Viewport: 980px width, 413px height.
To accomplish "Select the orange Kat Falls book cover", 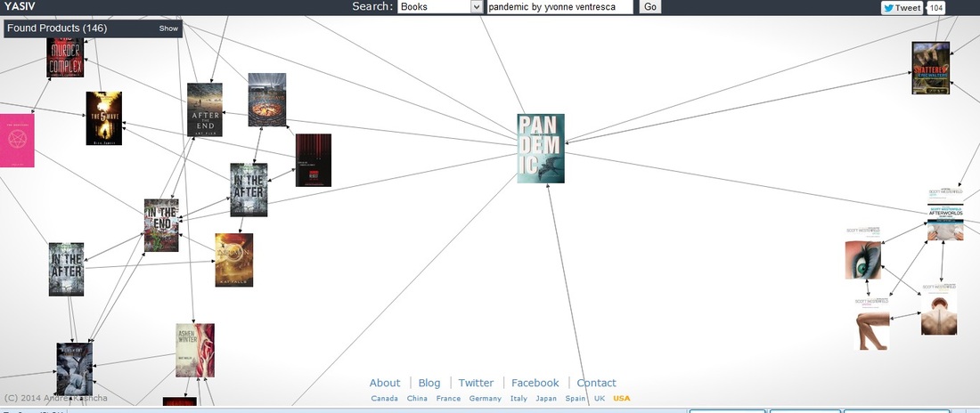I will pyautogui.click(x=233, y=260).
